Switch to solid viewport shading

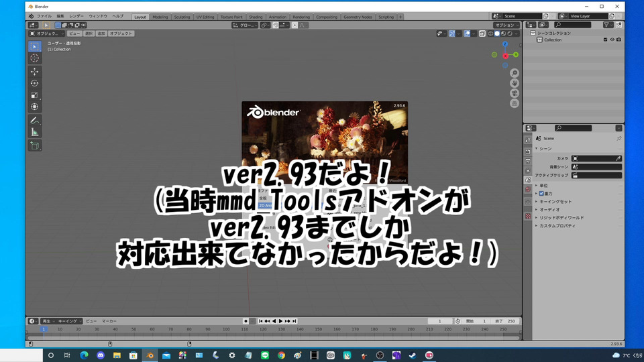click(497, 34)
